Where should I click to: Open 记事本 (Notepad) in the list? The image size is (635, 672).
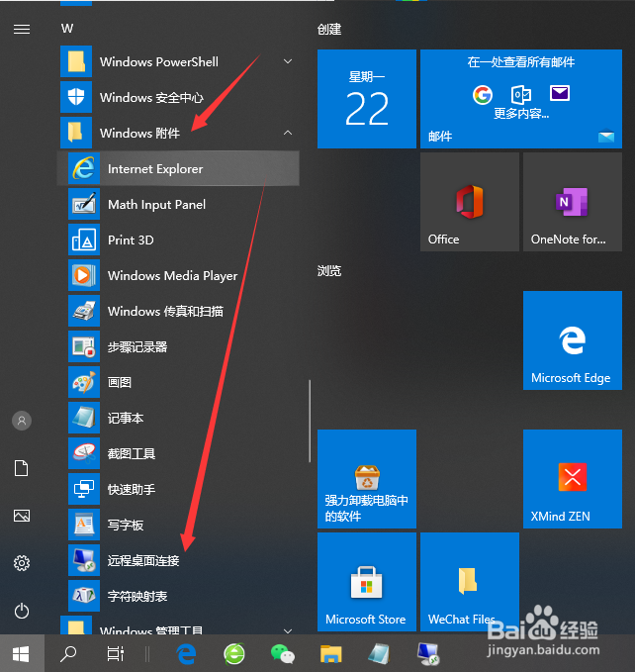tap(178, 418)
